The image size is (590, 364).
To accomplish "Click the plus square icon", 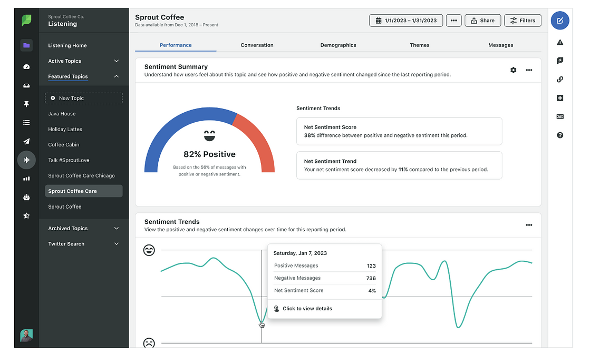I will (560, 98).
